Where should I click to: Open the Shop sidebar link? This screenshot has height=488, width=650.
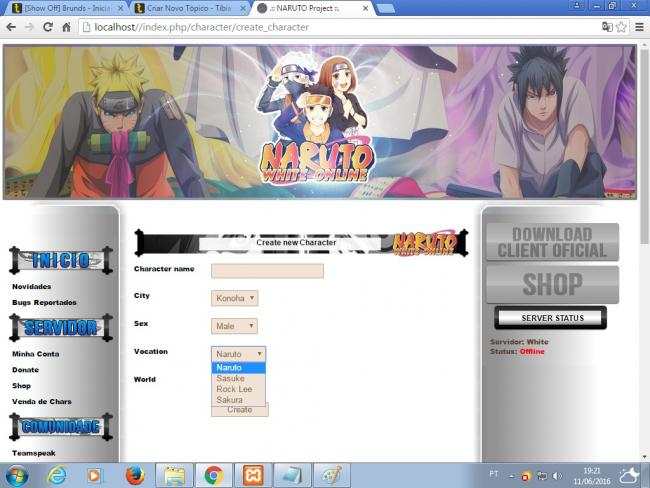pyautogui.click(x=21, y=386)
